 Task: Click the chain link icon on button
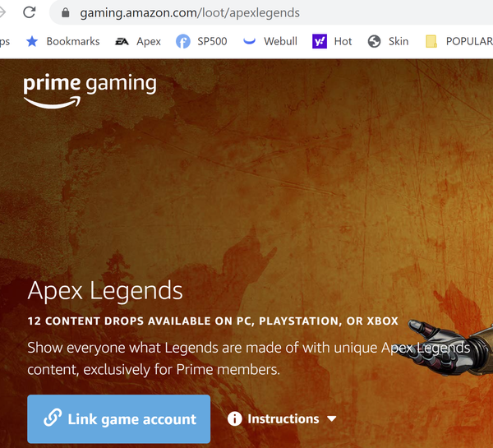pyautogui.click(x=53, y=418)
